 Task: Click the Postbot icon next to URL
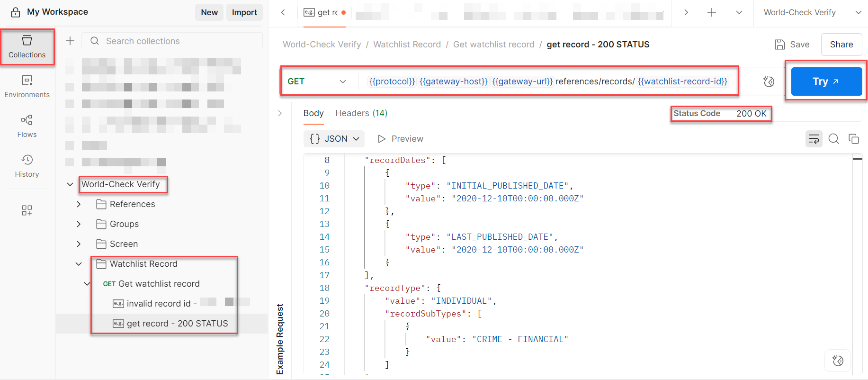pos(769,81)
